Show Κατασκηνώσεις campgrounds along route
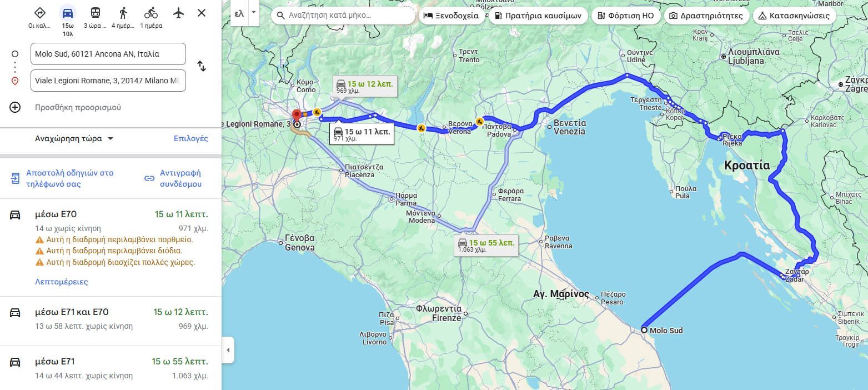Viewport: 868px width, 390px height. click(x=794, y=16)
